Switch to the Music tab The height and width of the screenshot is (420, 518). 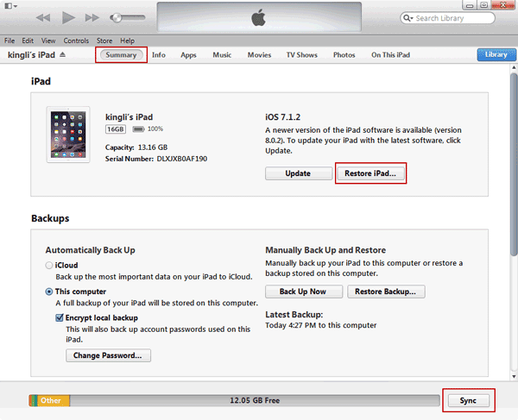click(x=222, y=55)
